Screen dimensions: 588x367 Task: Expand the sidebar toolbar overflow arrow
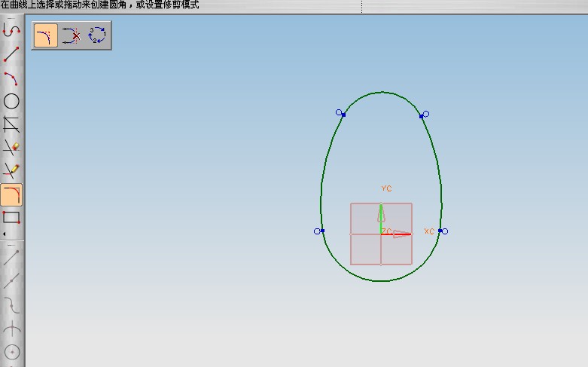coord(4,234)
